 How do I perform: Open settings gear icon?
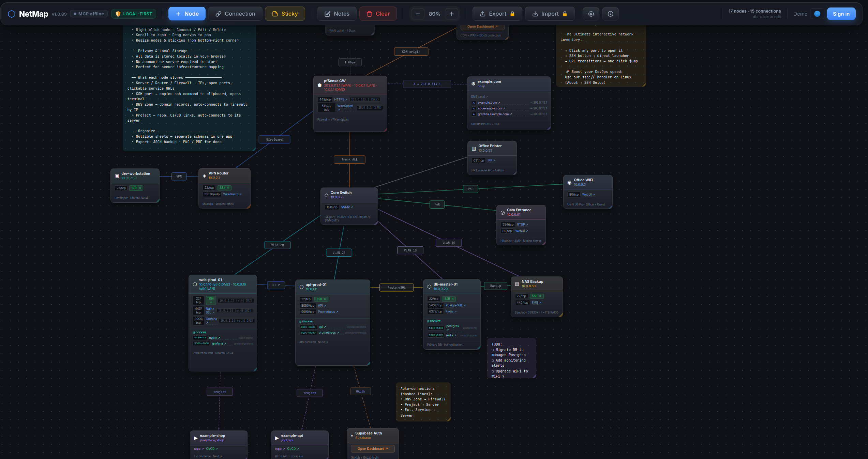click(x=591, y=14)
